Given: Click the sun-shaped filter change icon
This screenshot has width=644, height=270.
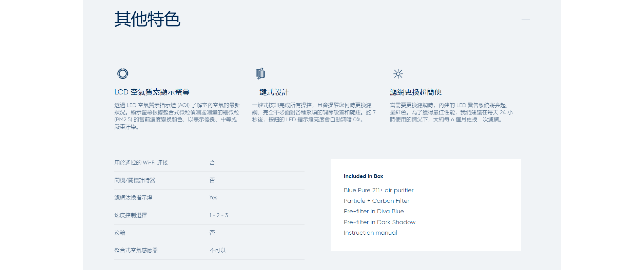Looking at the screenshot, I should click(x=398, y=74).
